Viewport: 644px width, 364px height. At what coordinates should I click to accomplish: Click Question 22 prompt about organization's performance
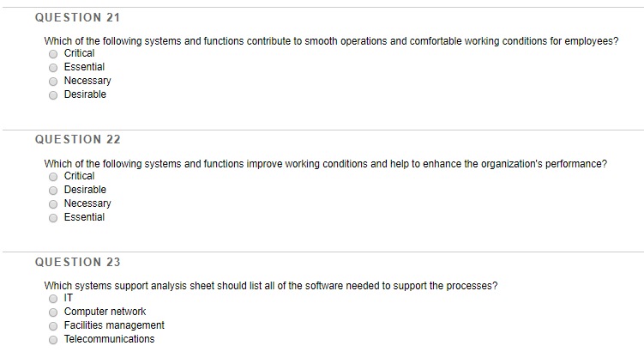pos(325,164)
